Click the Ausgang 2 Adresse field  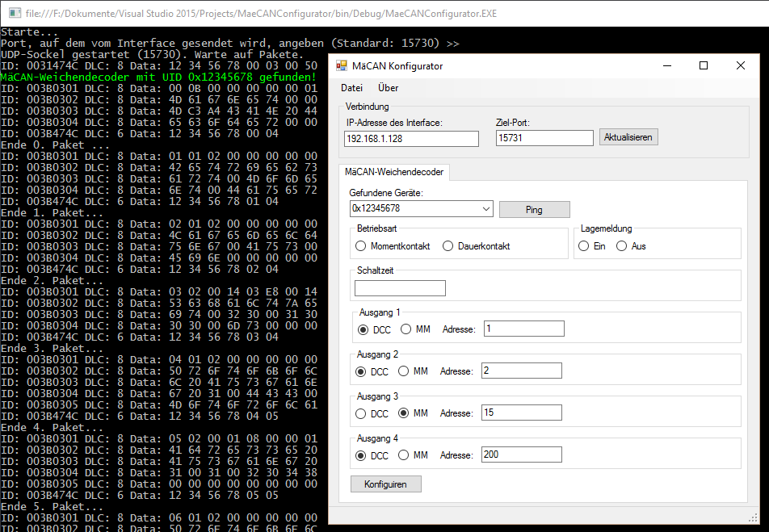point(521,371)
